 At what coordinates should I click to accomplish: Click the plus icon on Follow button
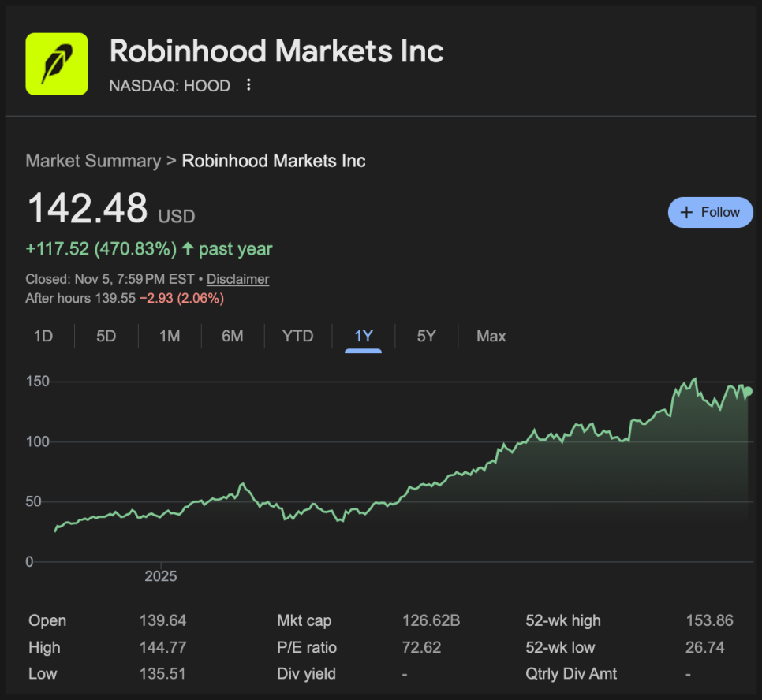[686, 212]
